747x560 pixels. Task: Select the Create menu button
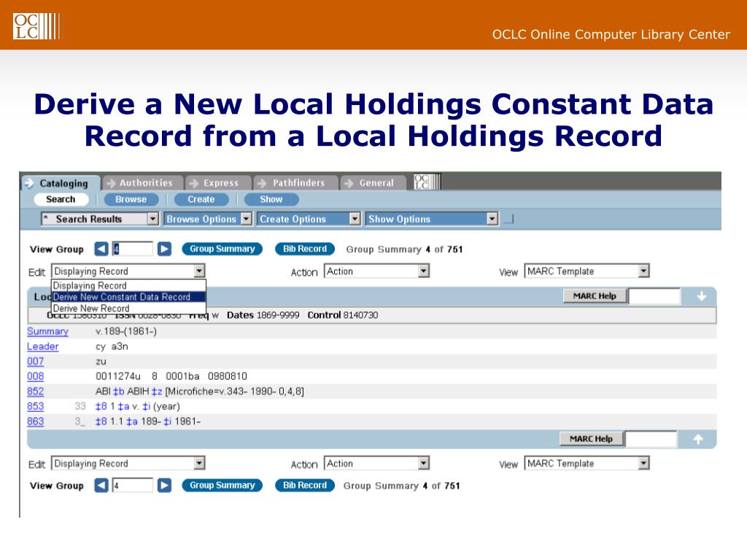click(201, 200)
